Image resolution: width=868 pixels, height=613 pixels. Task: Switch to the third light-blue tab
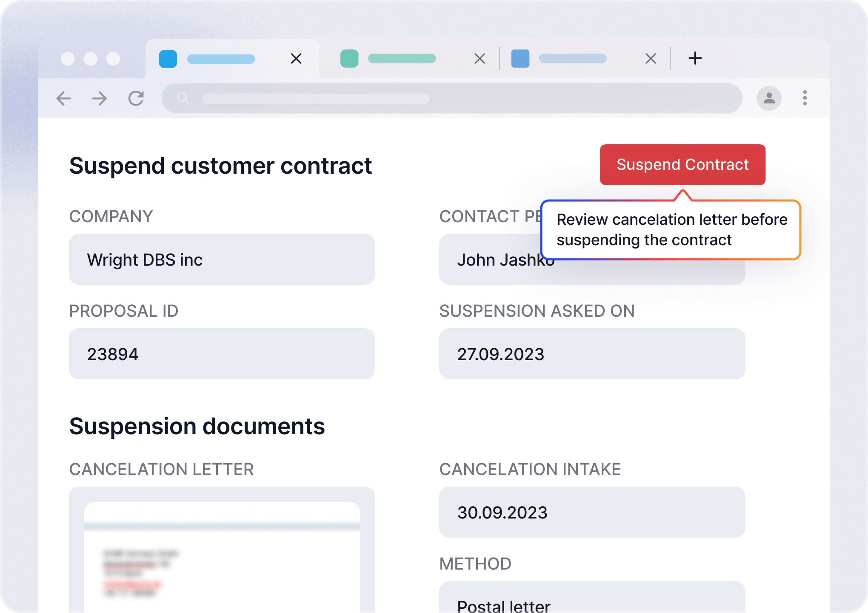pyautogui.click(x=572, y=59)
